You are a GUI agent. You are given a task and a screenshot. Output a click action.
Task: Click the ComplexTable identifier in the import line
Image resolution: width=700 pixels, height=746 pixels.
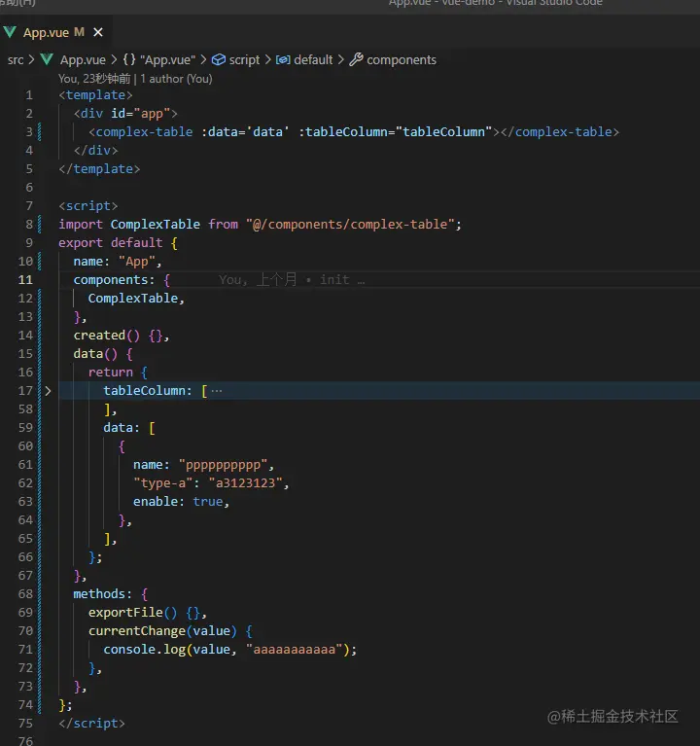point(155,224)
